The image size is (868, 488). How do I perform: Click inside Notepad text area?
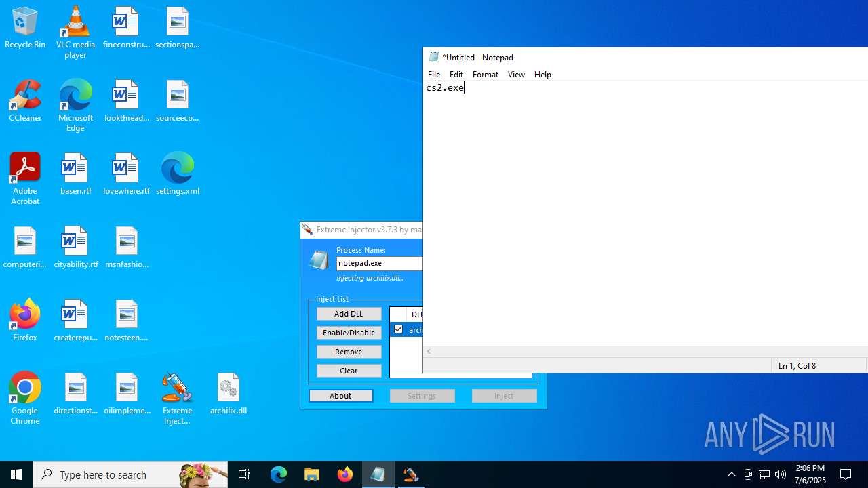point(646,213)
